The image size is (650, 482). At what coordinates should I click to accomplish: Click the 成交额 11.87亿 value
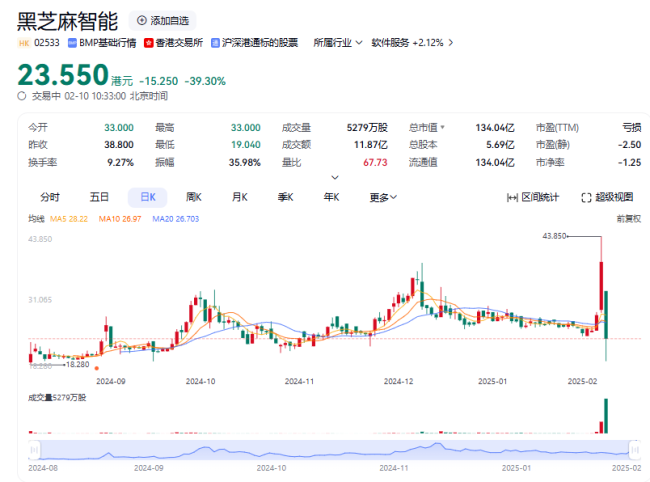tap(371, 145)
